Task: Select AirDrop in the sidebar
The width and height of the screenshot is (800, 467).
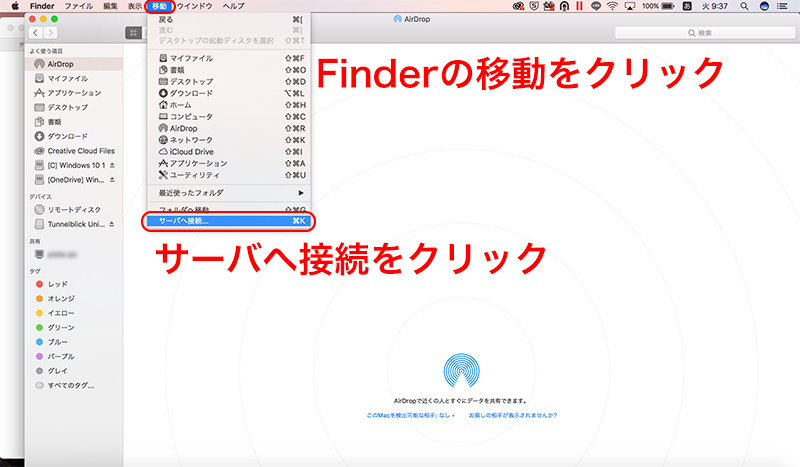Action: click(x=74, y=64)
